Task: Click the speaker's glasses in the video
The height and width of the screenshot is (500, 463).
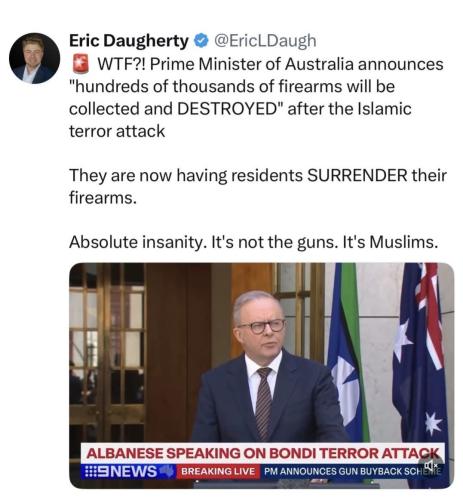Action: click(x=262, y=326)
